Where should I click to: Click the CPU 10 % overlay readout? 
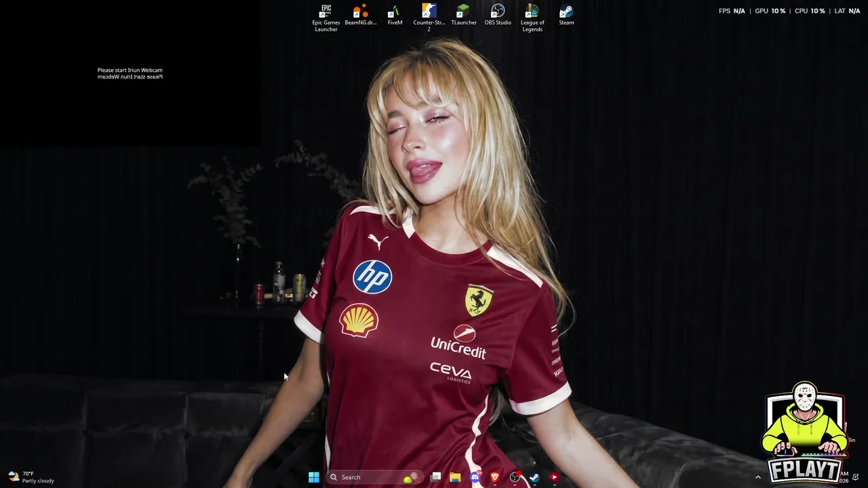810,11
